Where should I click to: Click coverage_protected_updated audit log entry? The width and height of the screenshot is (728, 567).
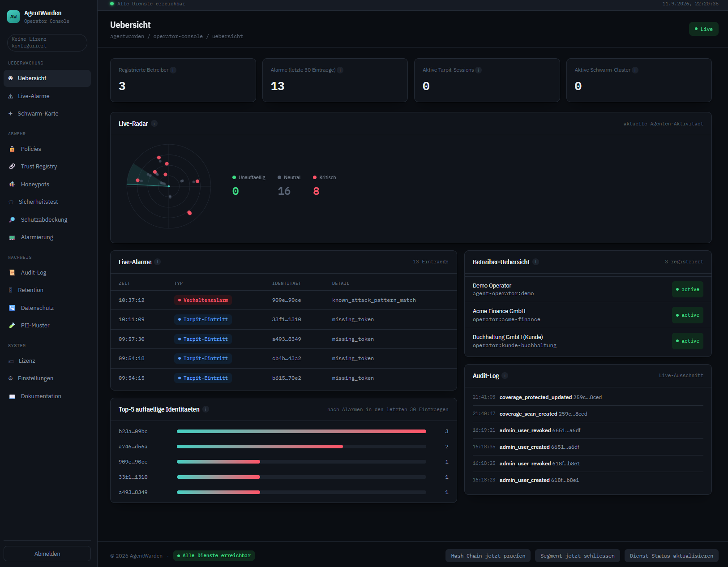[x=588, y=397]
